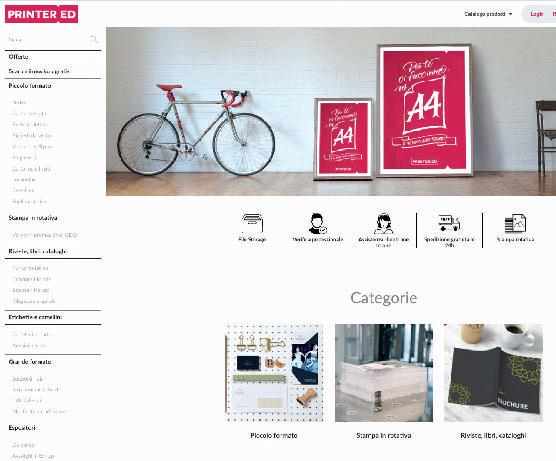This screenshot has width=556, height=461.
Task: Open the Offerte sidebar item
Action: tap(18, 57)
